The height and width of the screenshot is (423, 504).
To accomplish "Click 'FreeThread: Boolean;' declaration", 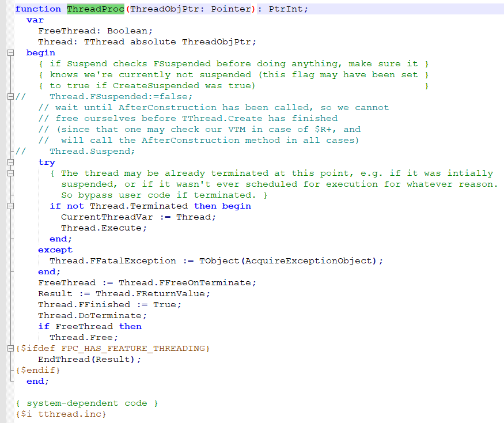I will 96,31.
